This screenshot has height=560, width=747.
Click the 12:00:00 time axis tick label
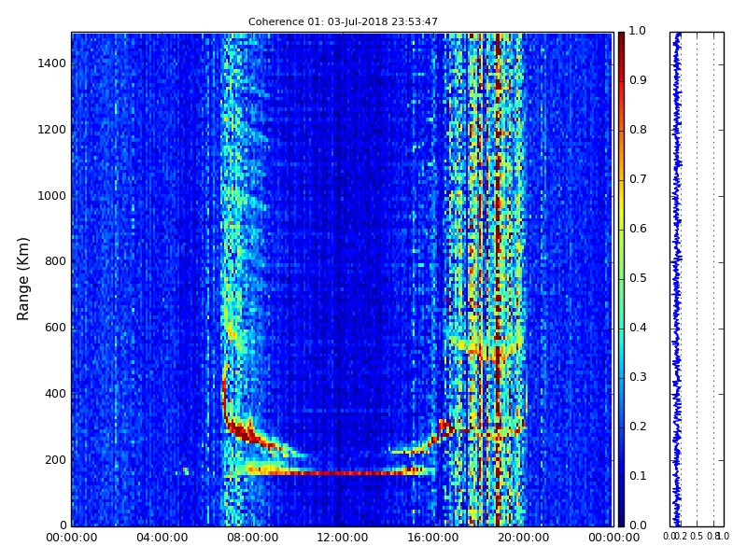pos(343,538)
